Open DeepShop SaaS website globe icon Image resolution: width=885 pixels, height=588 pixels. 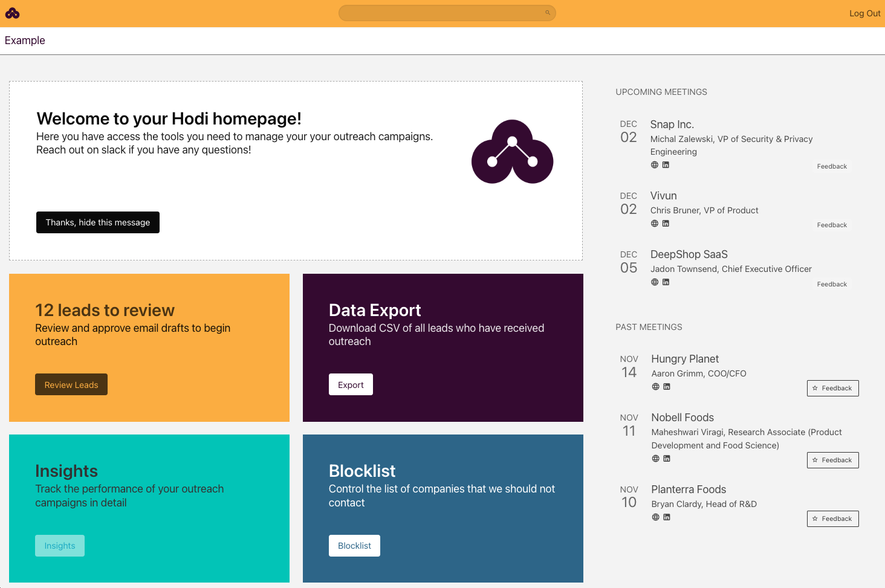[x=655, y=282]
